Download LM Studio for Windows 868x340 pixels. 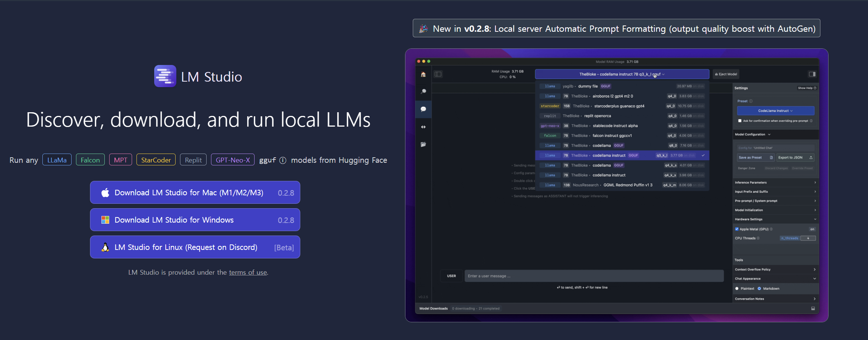[x=195, y=220]
